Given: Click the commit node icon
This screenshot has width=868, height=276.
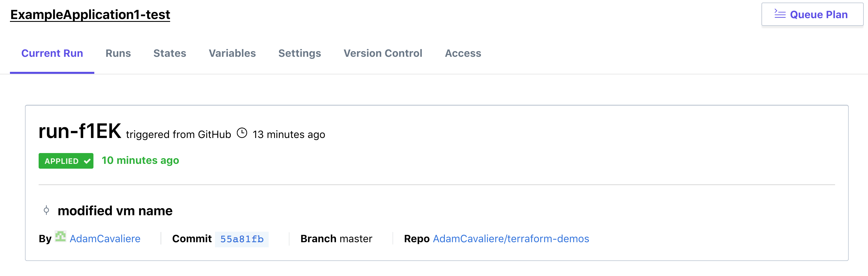Looking at the screenshot, I should pos(47,211).
